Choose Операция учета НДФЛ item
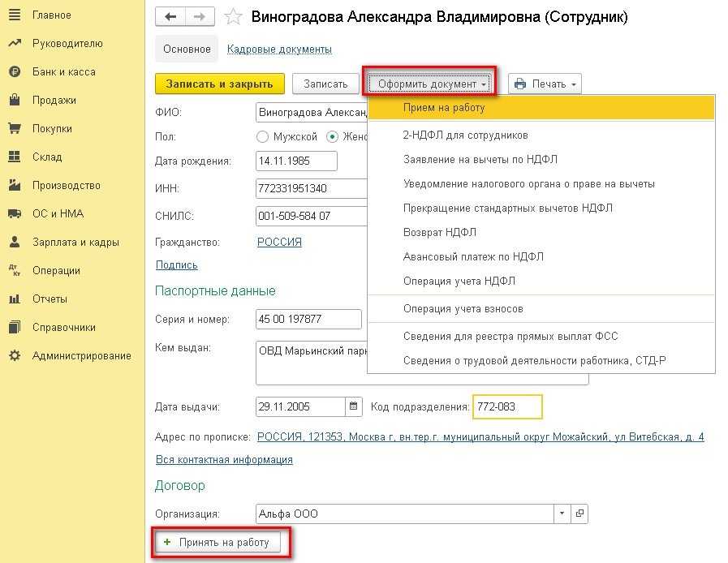Image resolution: width=728 pixels, height=563 pixels. (x=541, y=281)
